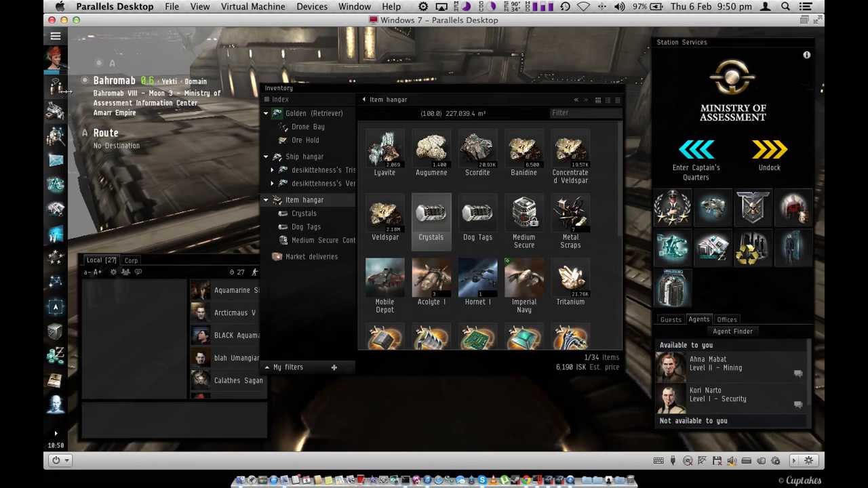Select the Local [27] chat tab
This screenshot has width=868, height=488.
[101, 260]
